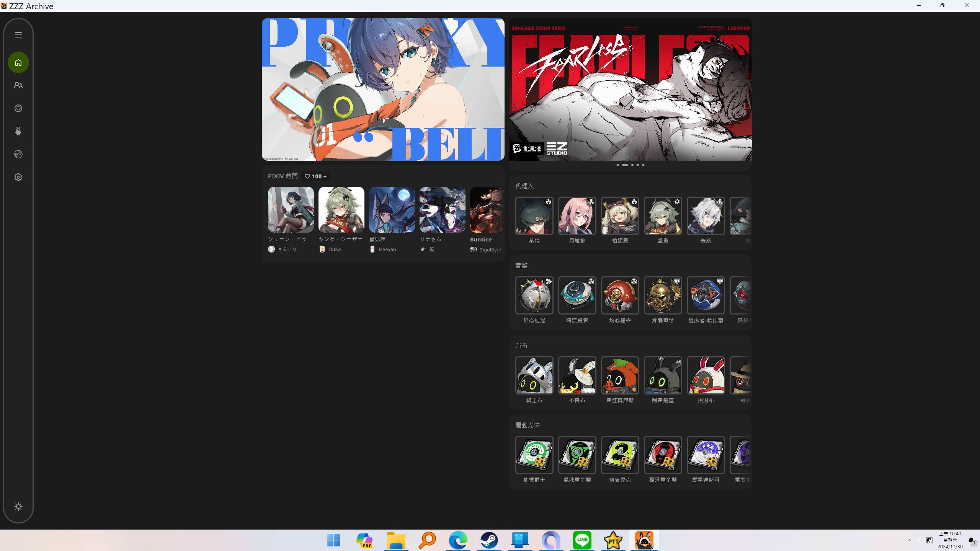Open the リナさん pixiv artwork
980x551 pixels.
click(443, 210)
